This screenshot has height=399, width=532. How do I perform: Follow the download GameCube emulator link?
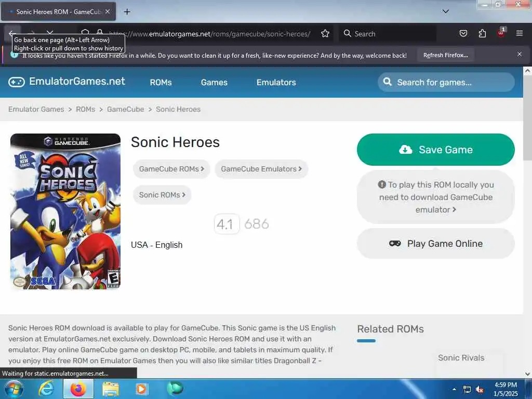(436, 197)
